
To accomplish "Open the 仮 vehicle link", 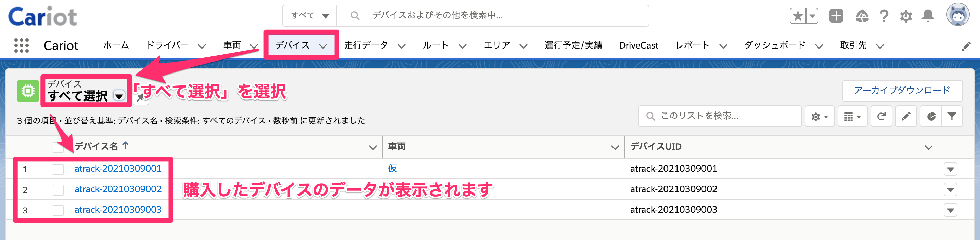I will pos(392,169).
